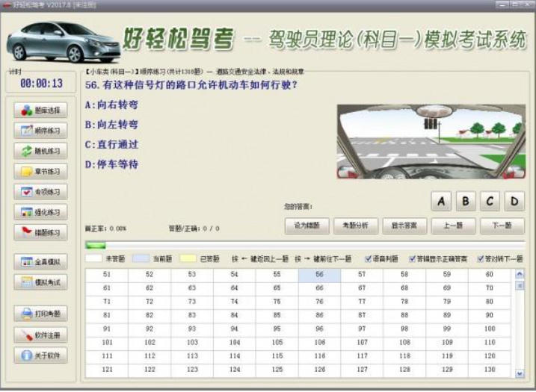
Task: Start 顺序练习 sequential practice
Action: pos(40,131)
